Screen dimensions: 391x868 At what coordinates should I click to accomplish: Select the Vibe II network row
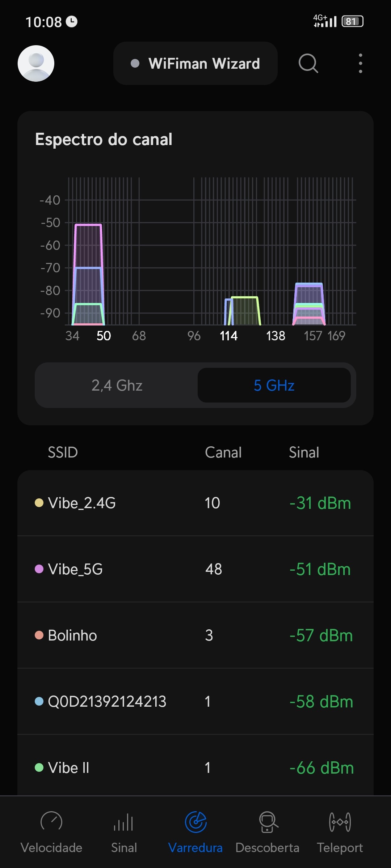click(x=195, y=767)
